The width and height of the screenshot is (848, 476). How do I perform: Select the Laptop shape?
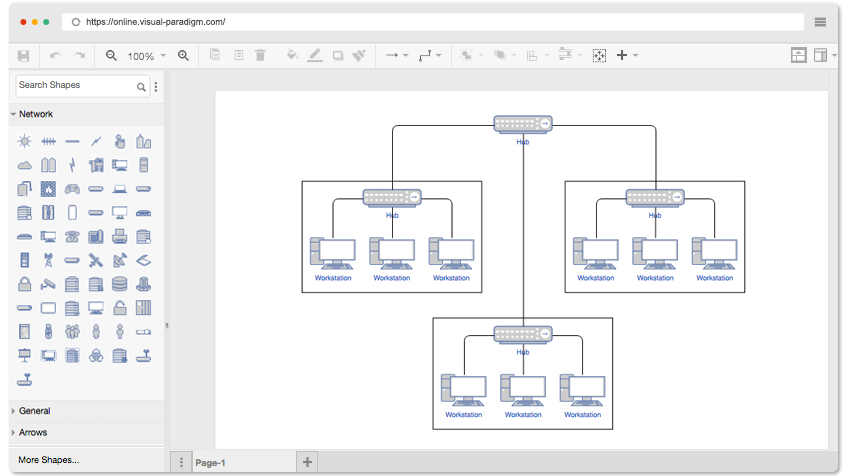click(x=120, y=189)
